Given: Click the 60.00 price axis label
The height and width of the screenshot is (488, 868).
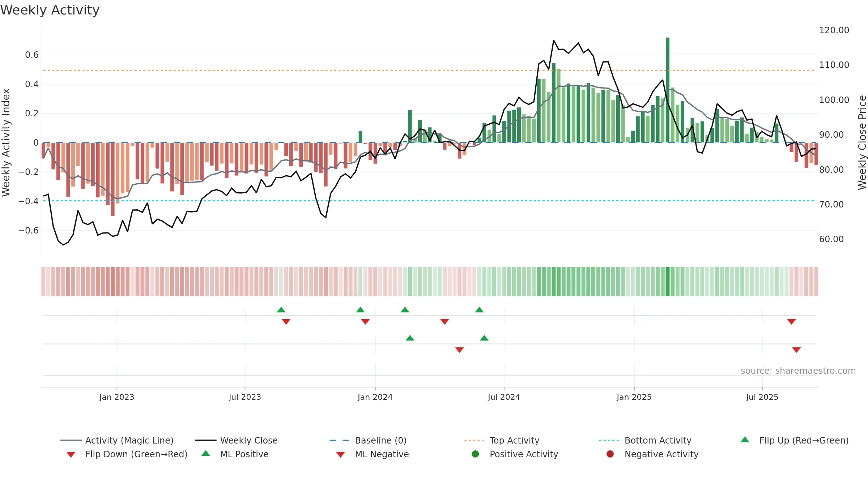Looking at the screenshot, I should coord(831,239).
